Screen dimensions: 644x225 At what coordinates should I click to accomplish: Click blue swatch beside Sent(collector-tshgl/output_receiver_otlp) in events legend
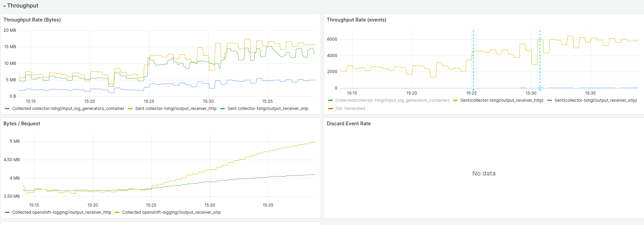[550, 100]
